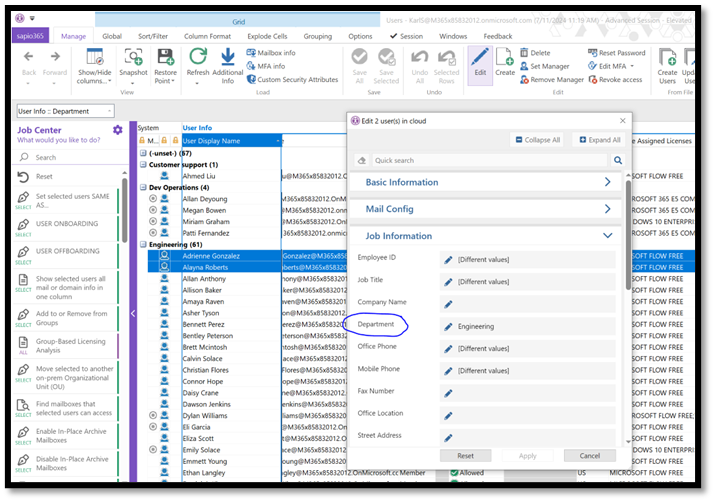
Task: Open the Options ribbon tab
Action: click(360, 36)
